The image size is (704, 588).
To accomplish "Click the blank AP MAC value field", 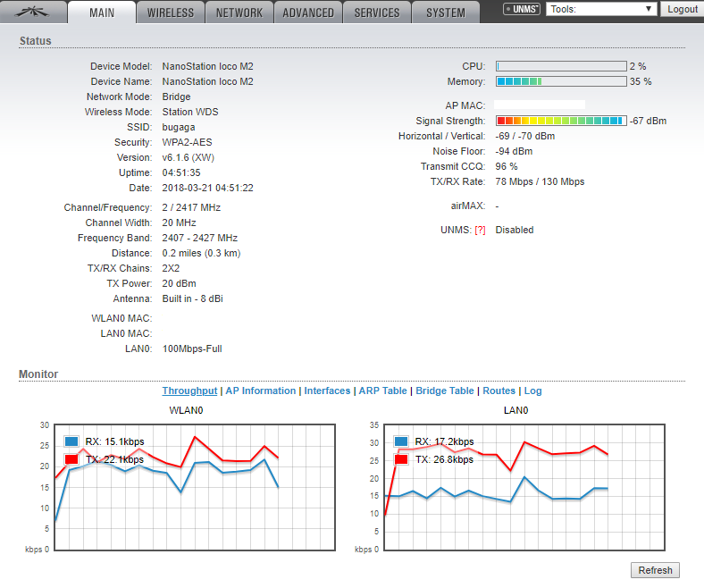I will click(x=540, y=105).
